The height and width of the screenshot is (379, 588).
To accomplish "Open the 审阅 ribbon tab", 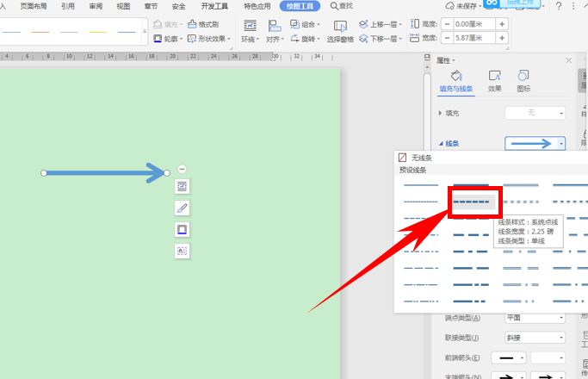I will coord(96,6).
